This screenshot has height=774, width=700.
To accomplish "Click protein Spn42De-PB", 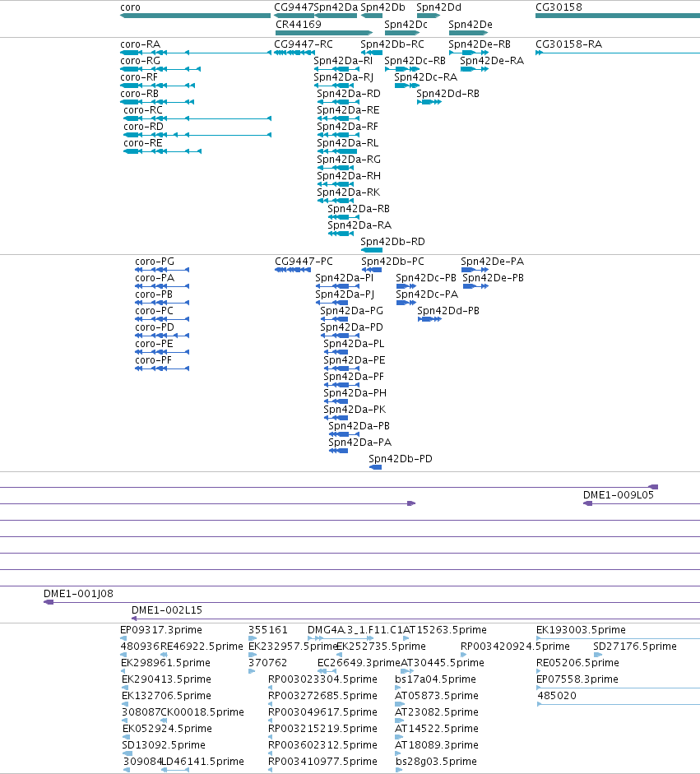I will 476,286.
